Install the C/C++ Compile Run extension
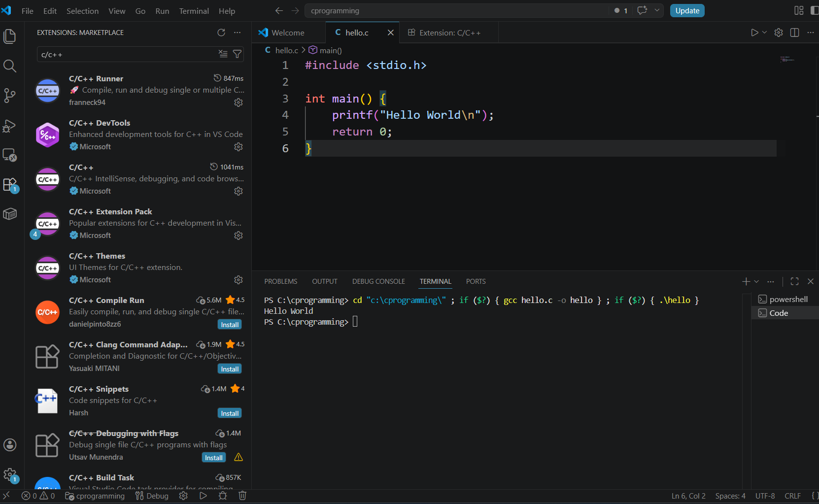 click(230, 325)
